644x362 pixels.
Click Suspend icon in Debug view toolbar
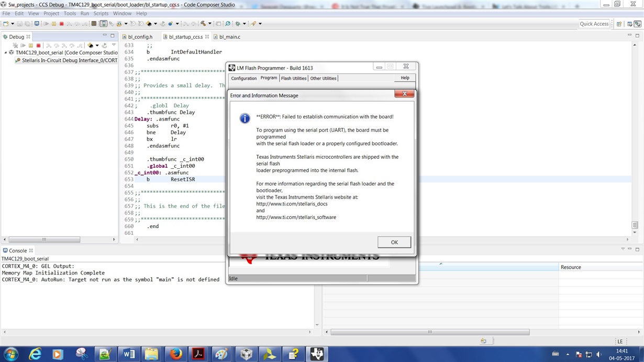pyautogui.click(x=30, y=46)
